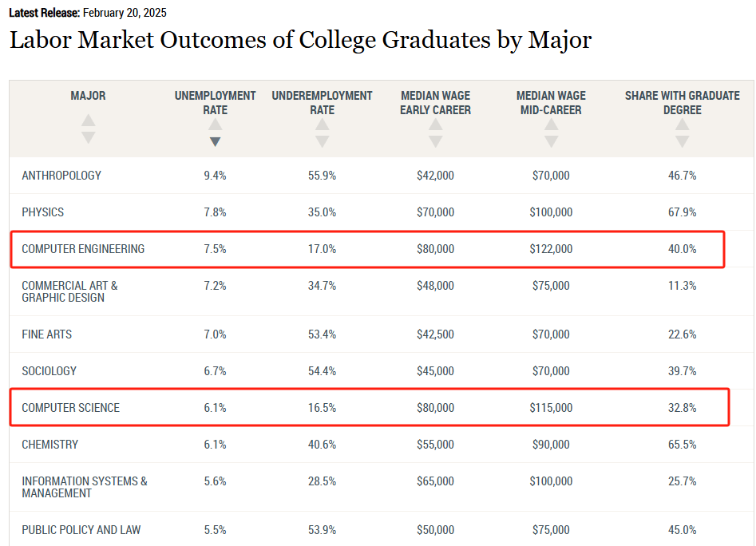The image size is (756, 546).
Task: Sort Underemployment Rate descending arrow
Action: tap(322, 141)
